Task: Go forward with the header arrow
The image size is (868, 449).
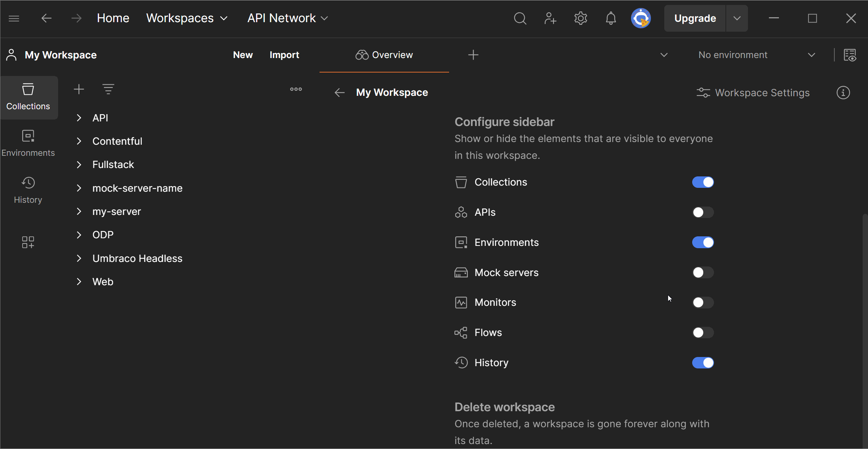Action: (76, 18)
